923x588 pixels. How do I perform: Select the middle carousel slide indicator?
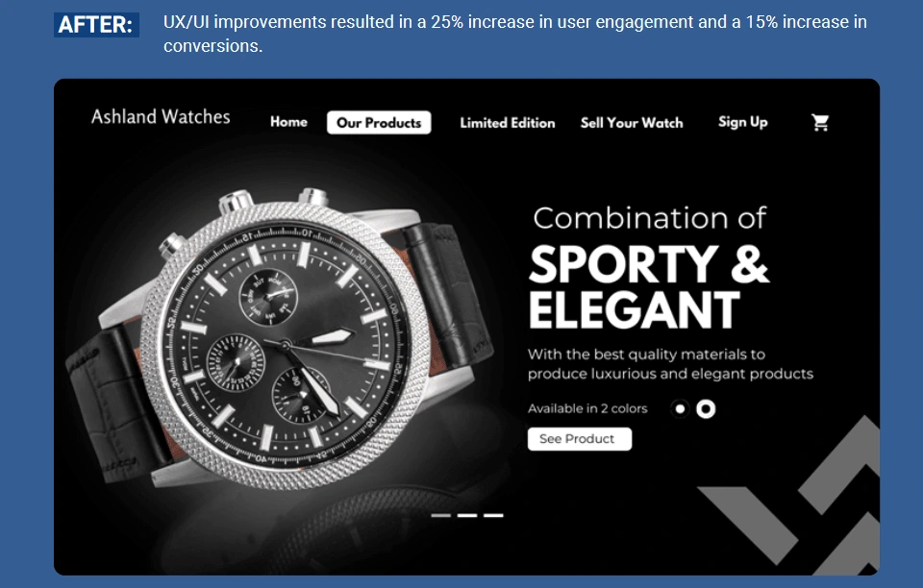point(467,516)
